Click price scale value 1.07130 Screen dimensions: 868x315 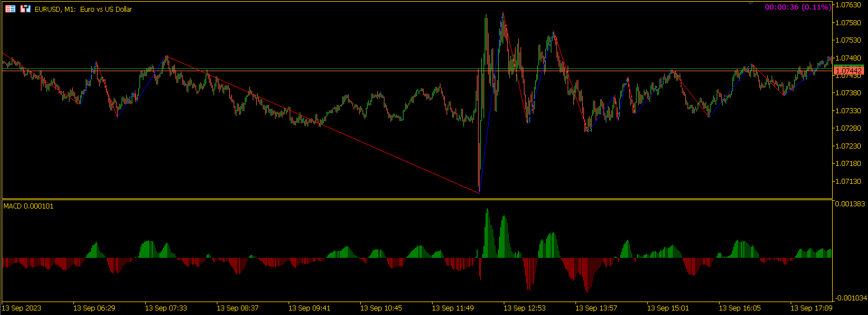coord(848,182)
